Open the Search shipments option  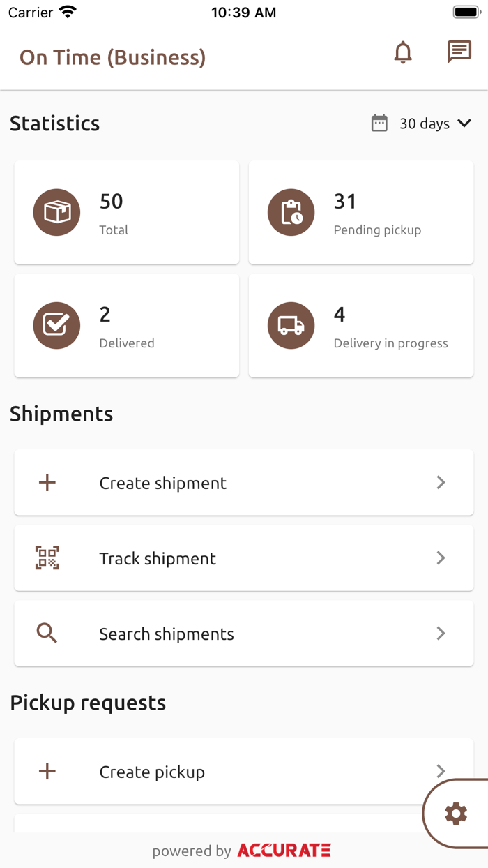(x=209, y=634)
